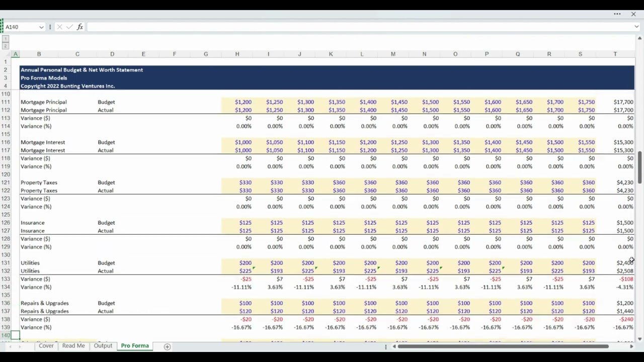Click the vertical scrollbar thumb
Image resolution: width=644 pixels, height=362 pixels.
(x=640, y=167)
